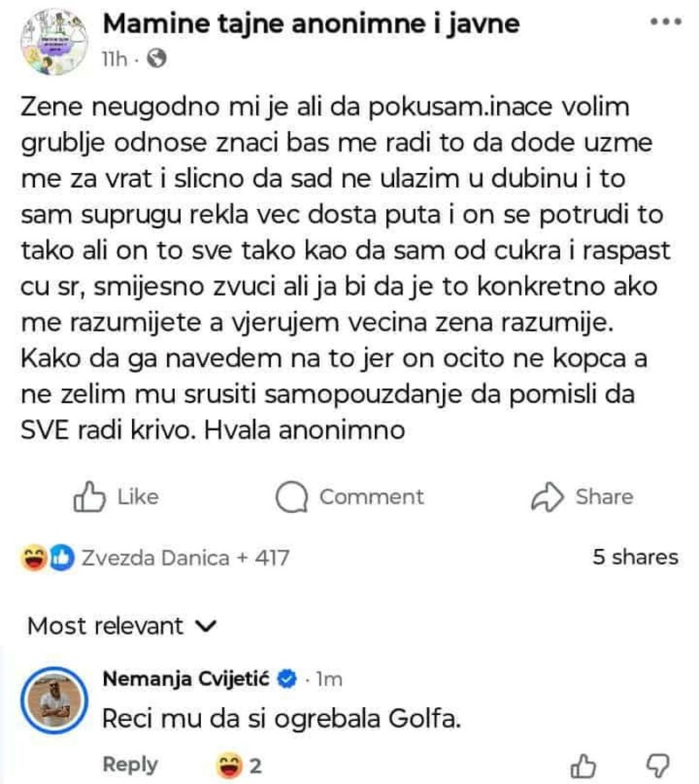Click the public globe privacy icon
The image size is (699, 784).
(157, 59)
